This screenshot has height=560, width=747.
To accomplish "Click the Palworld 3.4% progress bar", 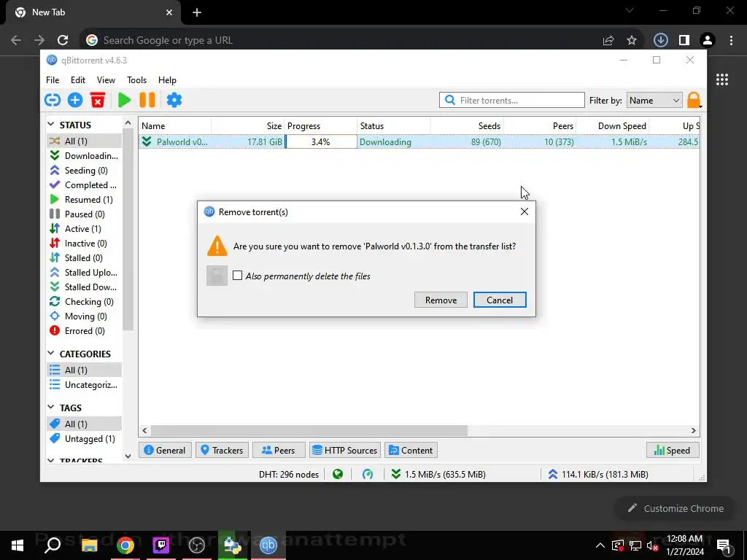I will [x=321, y=141].
